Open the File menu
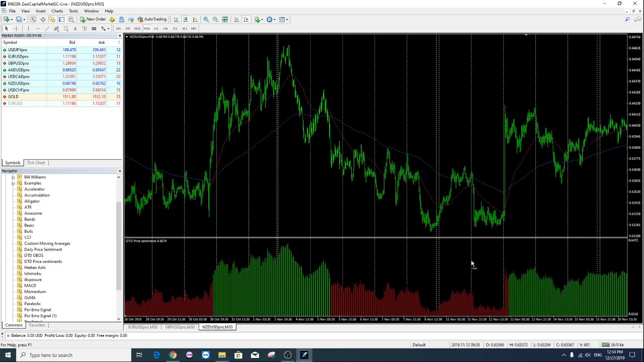The image size is (644, 362). [12, 11]
